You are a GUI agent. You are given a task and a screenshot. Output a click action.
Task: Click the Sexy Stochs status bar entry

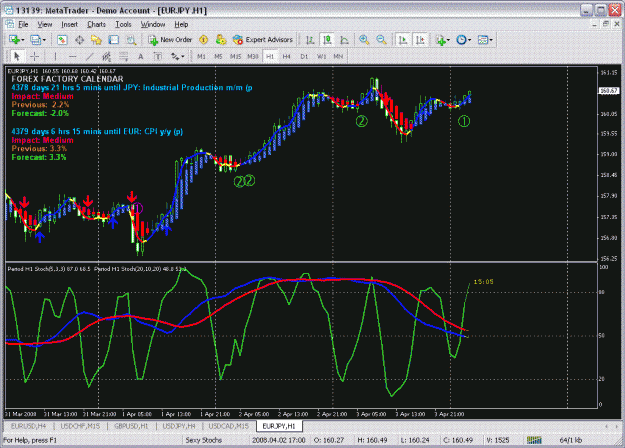(x=203, y=440)
